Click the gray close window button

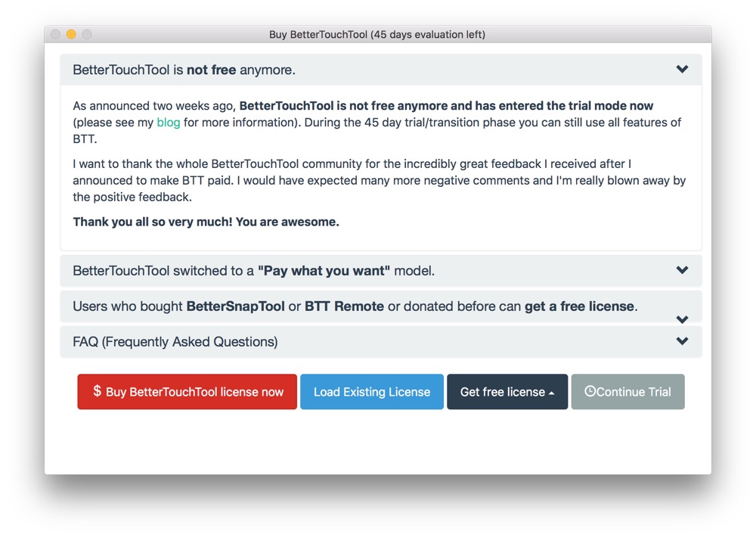(55, 34)
